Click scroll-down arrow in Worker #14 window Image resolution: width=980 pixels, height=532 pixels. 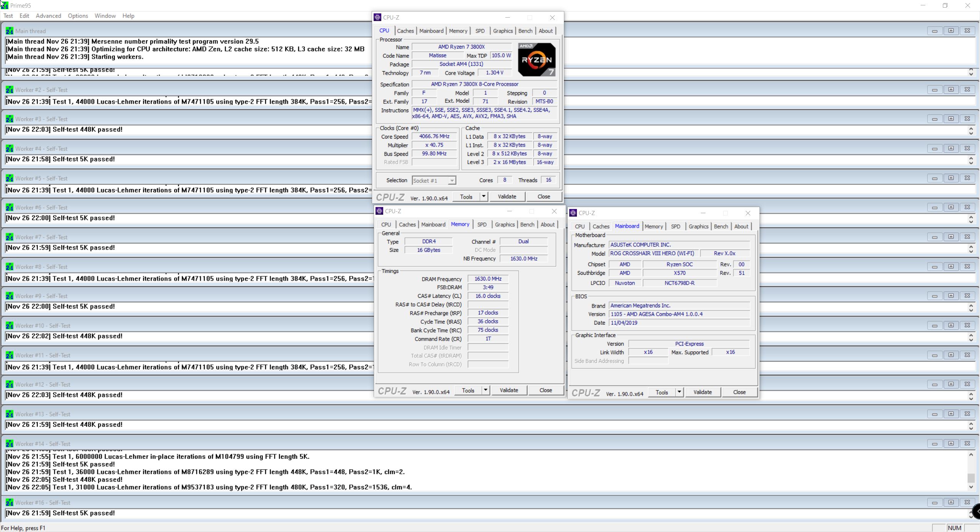point(970,487)
